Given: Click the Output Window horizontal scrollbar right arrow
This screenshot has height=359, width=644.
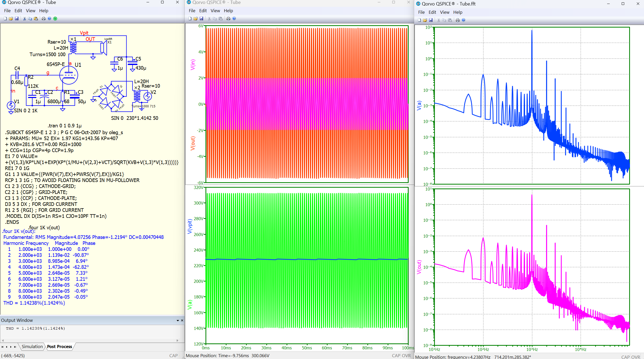Looking at the screenshot, I should (177, 340).
